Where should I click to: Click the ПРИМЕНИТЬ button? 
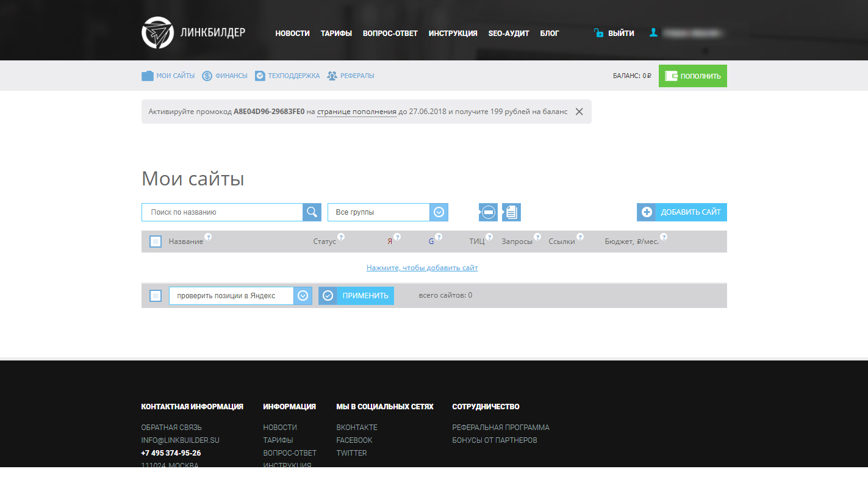tap(356, 296)
